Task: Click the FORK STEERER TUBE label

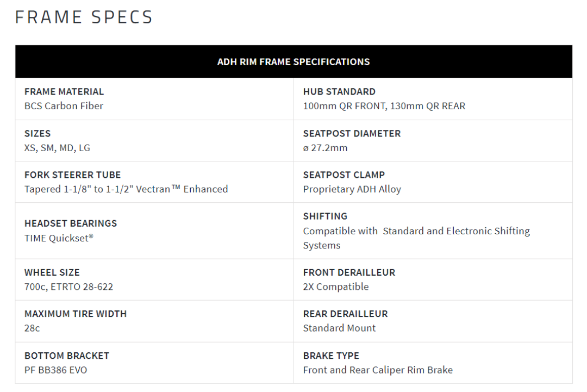Action: 72,175
